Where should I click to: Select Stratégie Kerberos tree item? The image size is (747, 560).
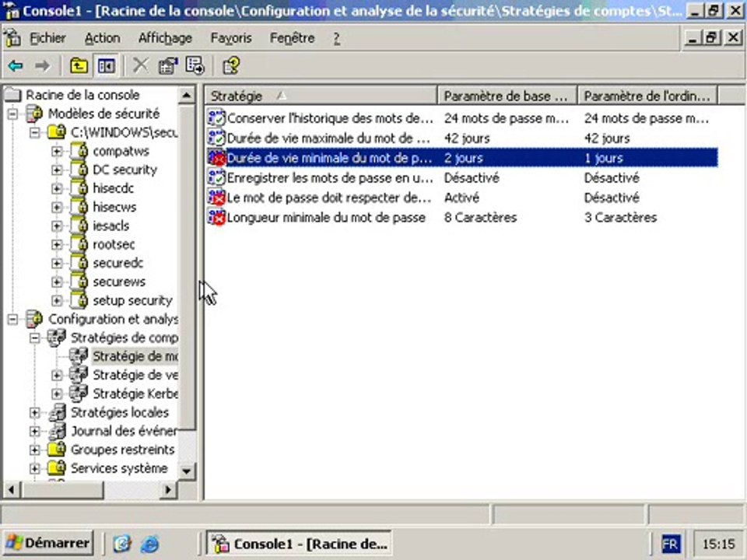tap(135, 394)
